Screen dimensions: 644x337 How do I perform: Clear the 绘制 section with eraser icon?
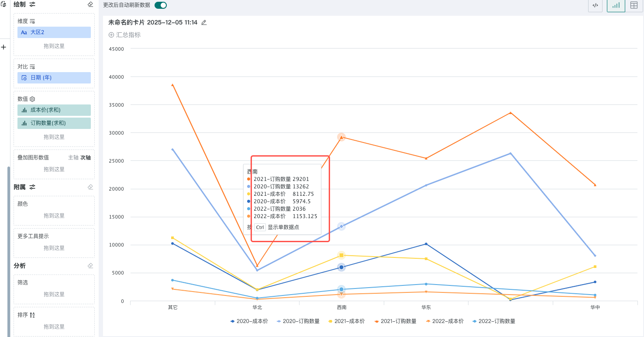[x=90, y=4]
